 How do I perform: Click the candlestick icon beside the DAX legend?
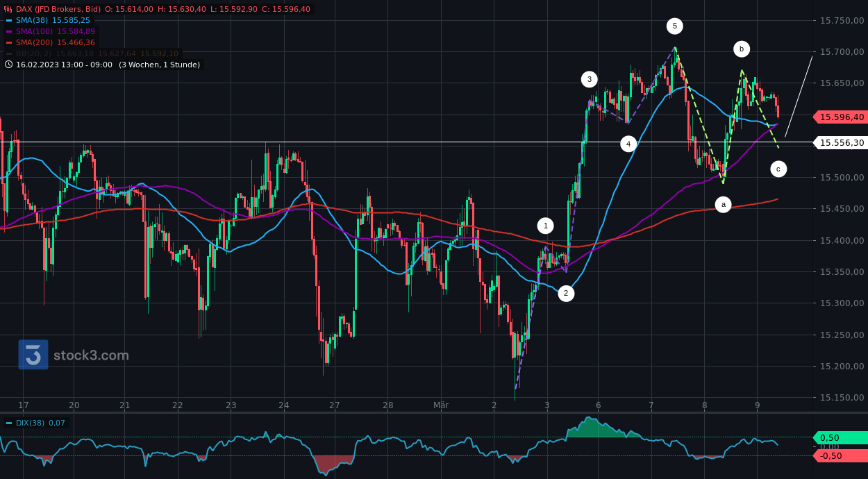8,8
